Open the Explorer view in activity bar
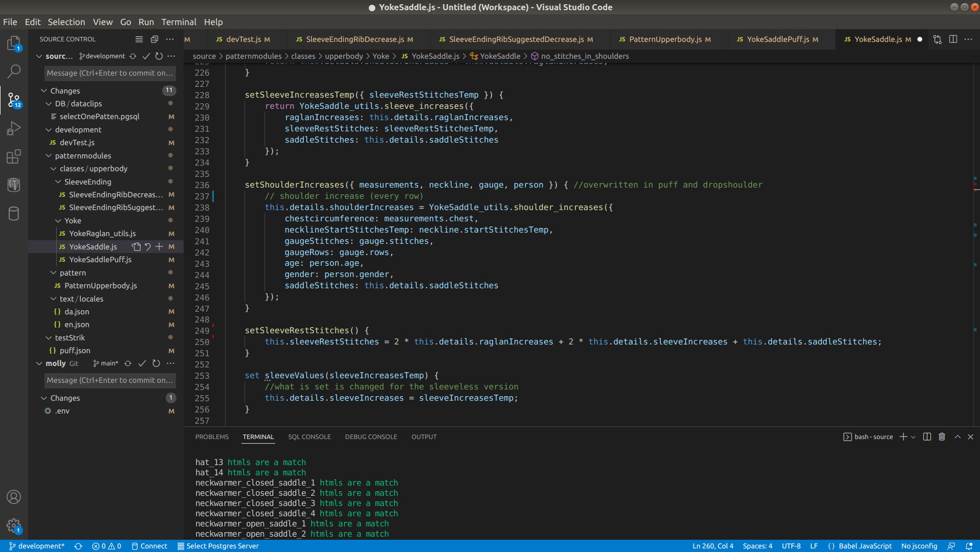 (14, 43)
